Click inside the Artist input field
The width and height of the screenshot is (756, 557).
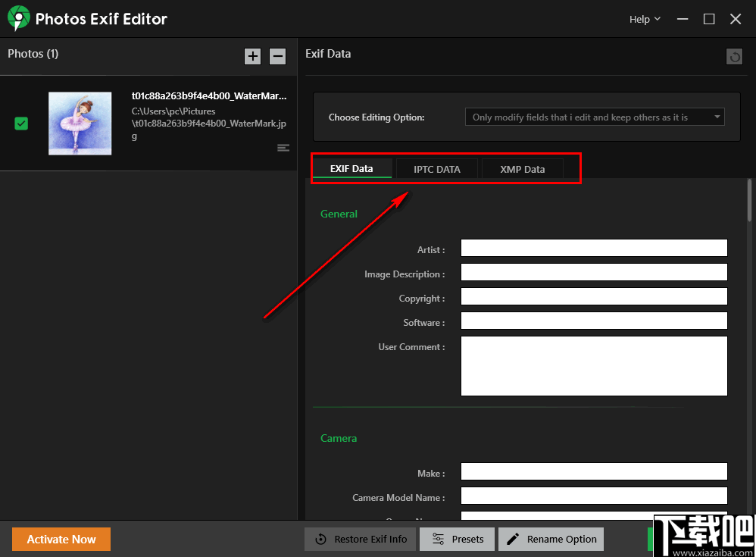pos(594,248)
